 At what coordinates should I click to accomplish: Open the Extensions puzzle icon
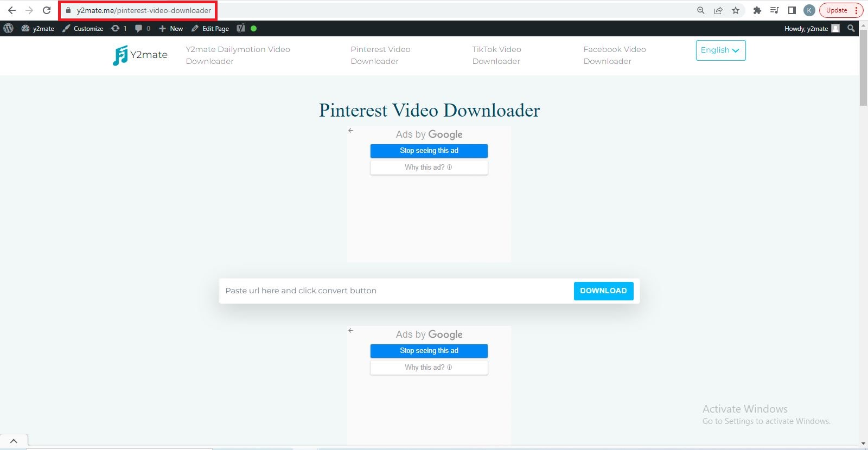click(x=757, y=10)
